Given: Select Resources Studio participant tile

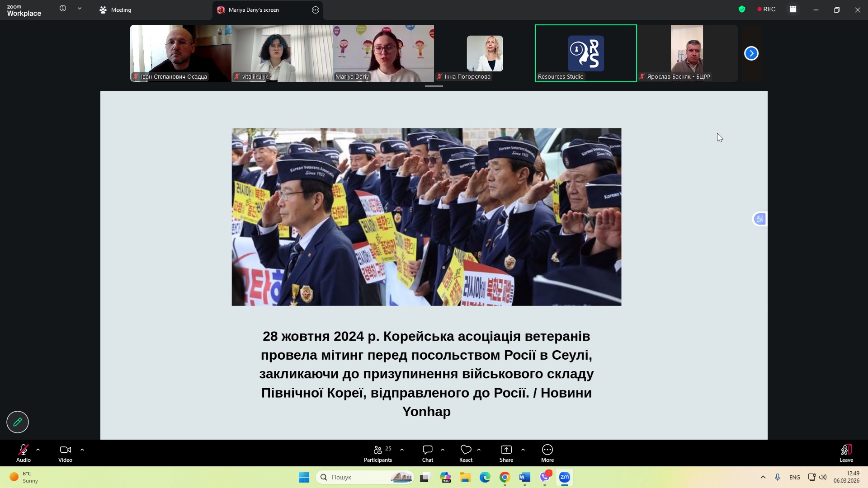Looking at the screenshot, I should pos(586,53).
